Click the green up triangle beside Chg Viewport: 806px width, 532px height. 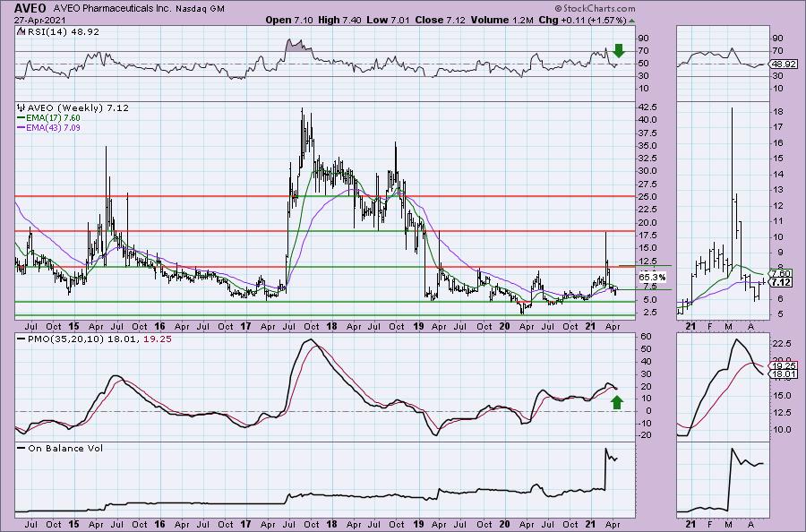click(631, 21)
